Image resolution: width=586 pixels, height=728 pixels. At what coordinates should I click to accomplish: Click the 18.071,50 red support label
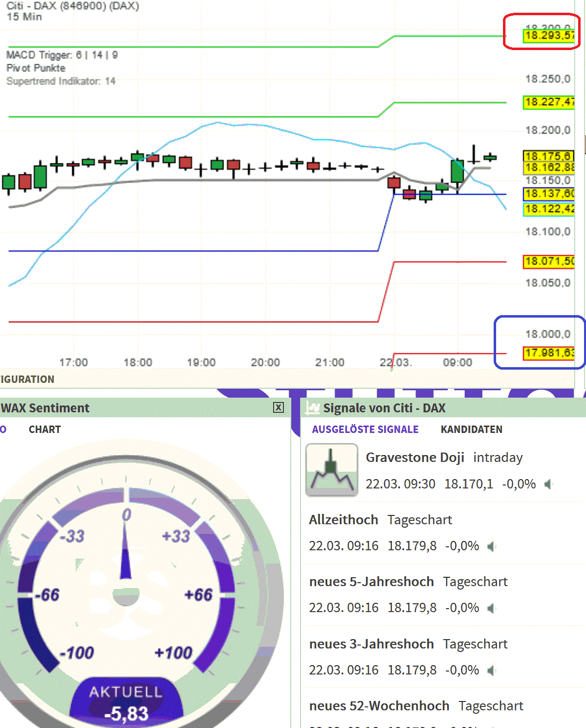(549, 261)
